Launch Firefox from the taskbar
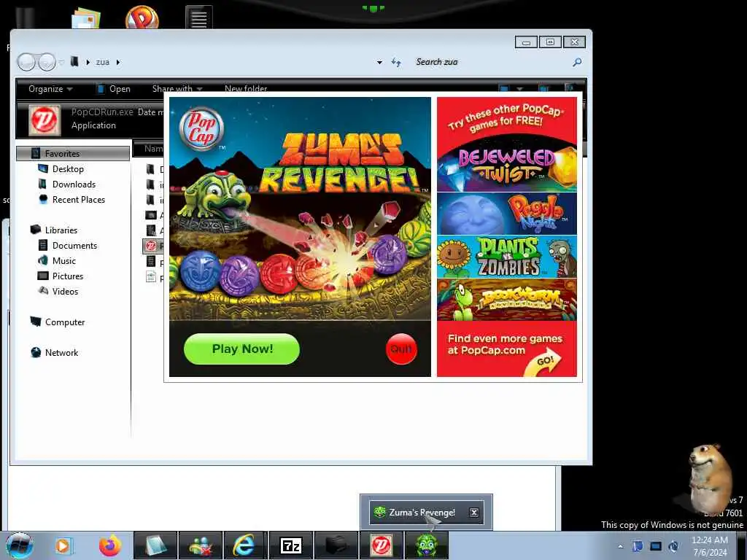747x560 pixels. click(x=110, y=545)
